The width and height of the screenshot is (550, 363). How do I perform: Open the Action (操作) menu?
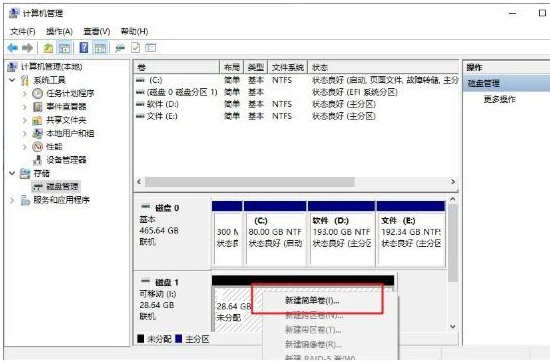click(x=59, y=32)
